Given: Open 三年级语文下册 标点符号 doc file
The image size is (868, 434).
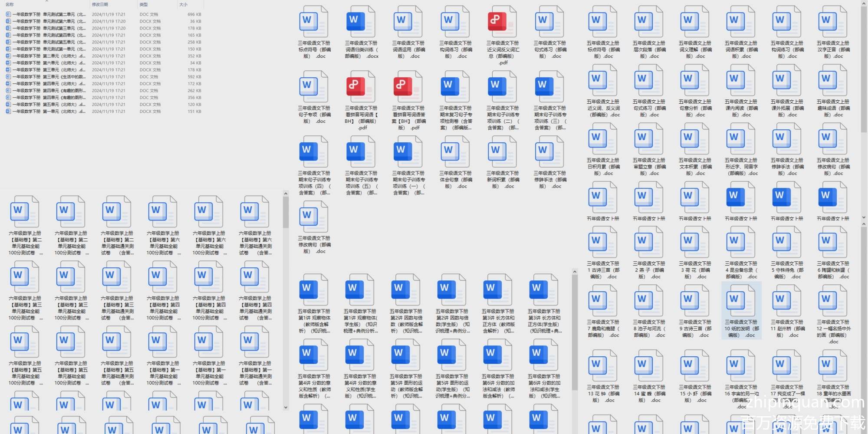Looking at the screenshot, I should 314,33.
